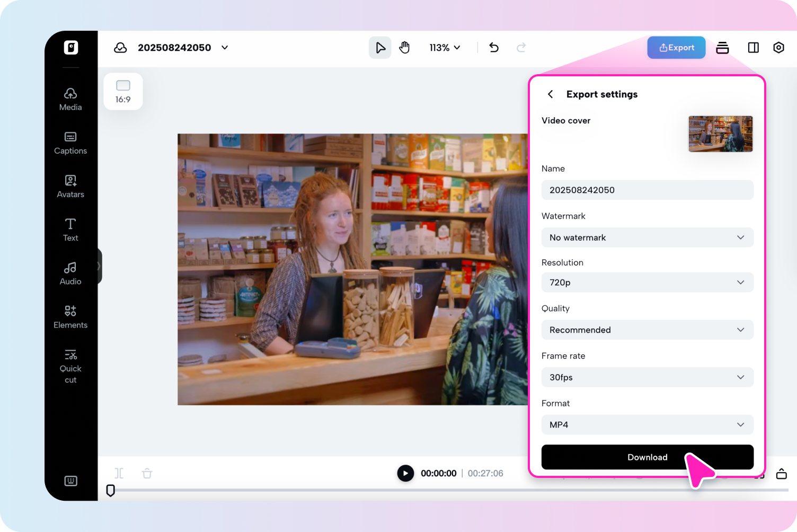Open the Text tool panel
The width and height of the screenshot is (797, 532).
[70, 229]
